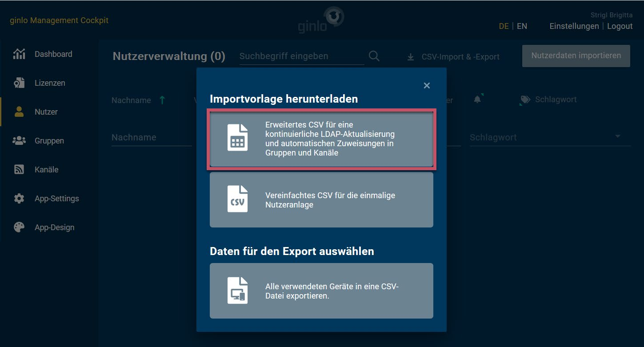
Task: Click the Kanäle feed icon
Action: coord(19,169)
